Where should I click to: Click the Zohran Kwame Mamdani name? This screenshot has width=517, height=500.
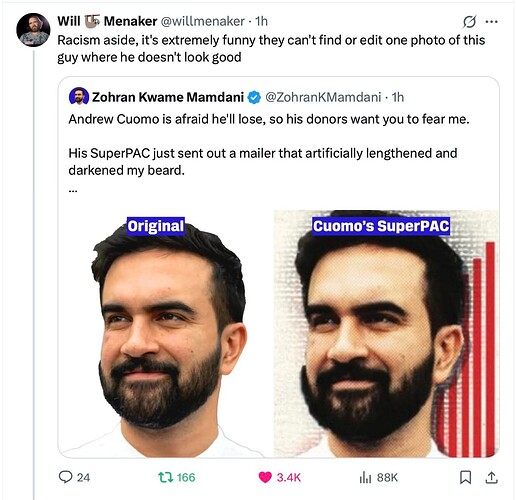(168, 97)
